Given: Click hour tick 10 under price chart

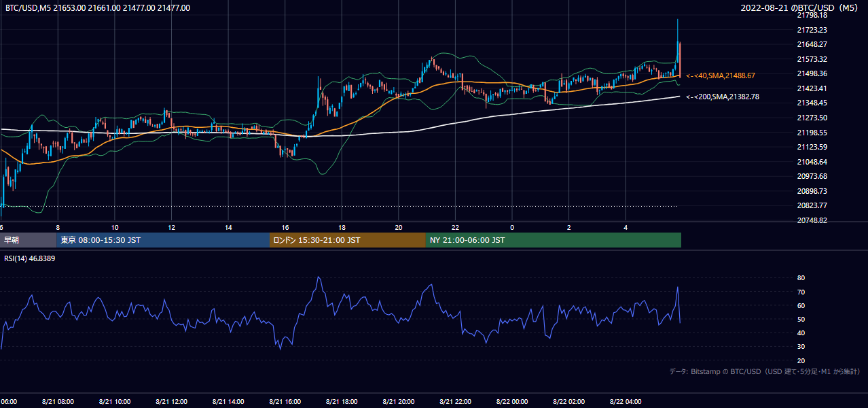Looking at the screenshot, I should [x=115, y=227].
